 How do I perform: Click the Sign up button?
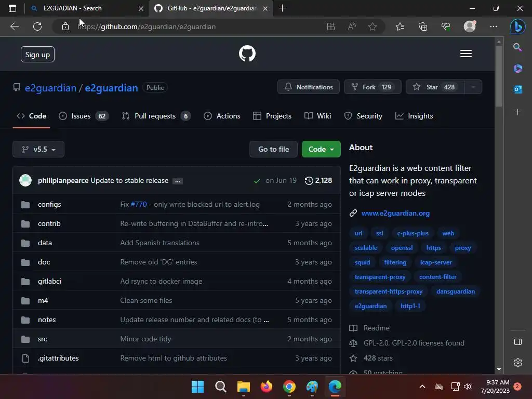(x=37, y=54)
